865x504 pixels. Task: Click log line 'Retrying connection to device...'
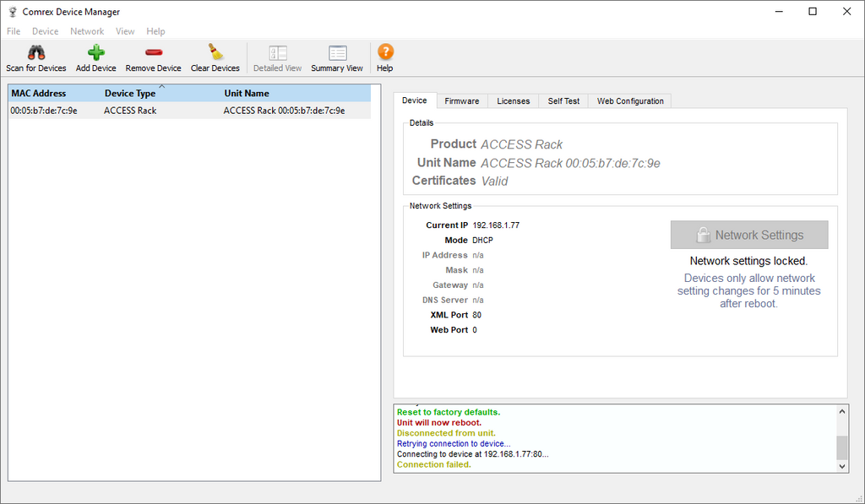pos(454,443)
